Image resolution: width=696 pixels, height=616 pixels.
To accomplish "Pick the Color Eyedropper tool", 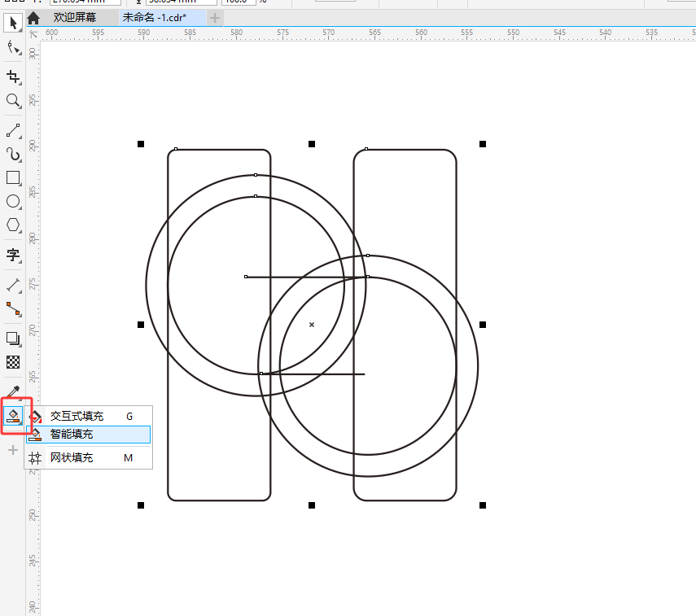I will pyautogui.click(x=13, y=391).
